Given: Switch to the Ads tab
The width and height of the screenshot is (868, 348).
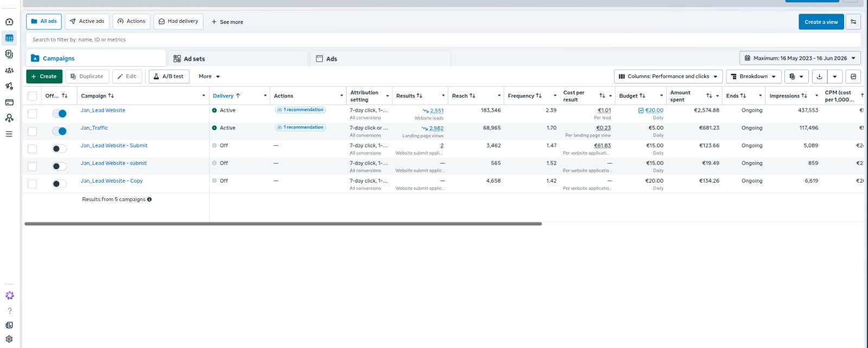Looking at the screenshot, I should coord(381,59).
